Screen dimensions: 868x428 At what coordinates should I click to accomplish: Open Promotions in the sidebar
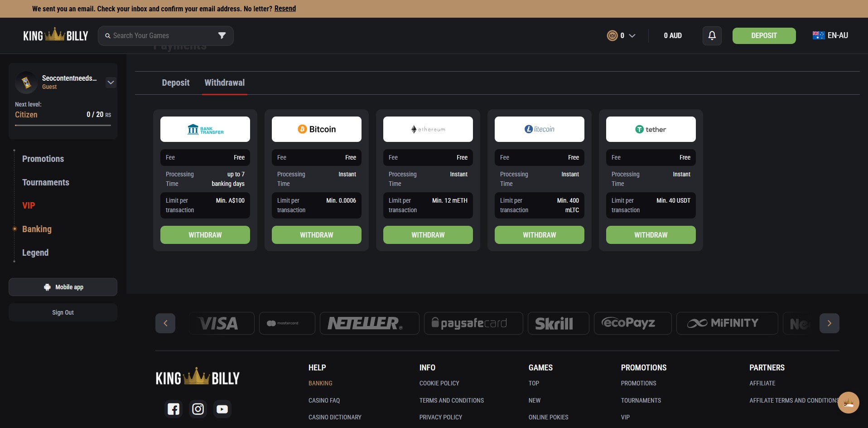point(43,159)
